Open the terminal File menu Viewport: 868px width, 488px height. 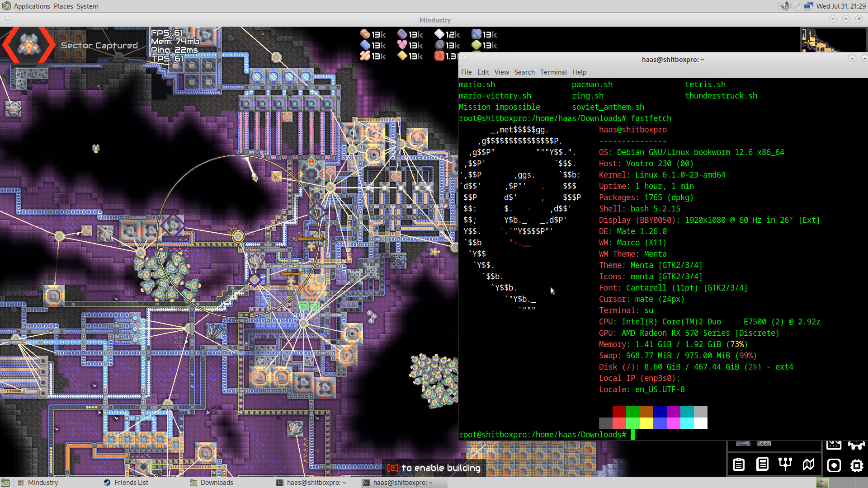[466, 72]
